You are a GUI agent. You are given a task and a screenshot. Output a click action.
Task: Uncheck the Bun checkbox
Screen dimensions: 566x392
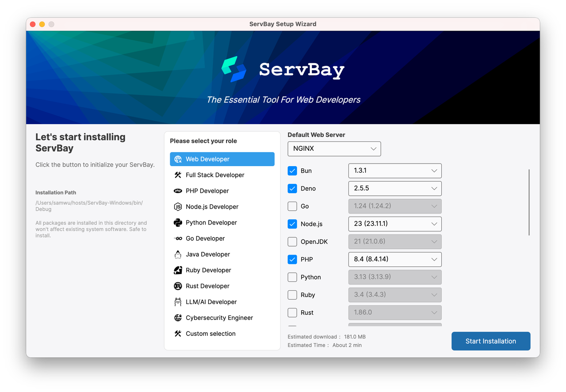[292, 171]
